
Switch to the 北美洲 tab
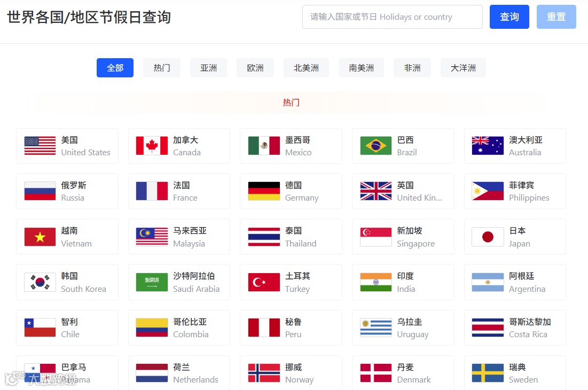coord(306,68)
